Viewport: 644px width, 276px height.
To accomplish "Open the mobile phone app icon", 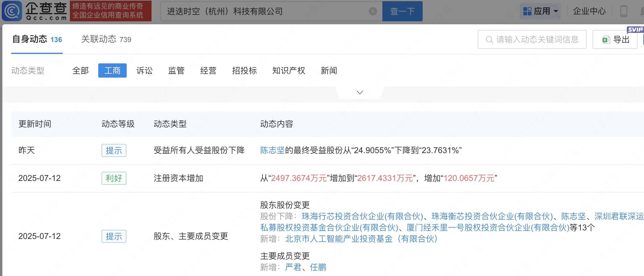I will (x=624, y=11).
